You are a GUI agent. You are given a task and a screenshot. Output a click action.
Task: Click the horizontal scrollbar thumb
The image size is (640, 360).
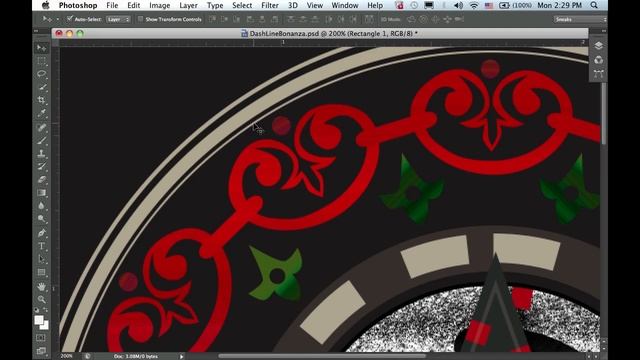[x=322, y=356]
